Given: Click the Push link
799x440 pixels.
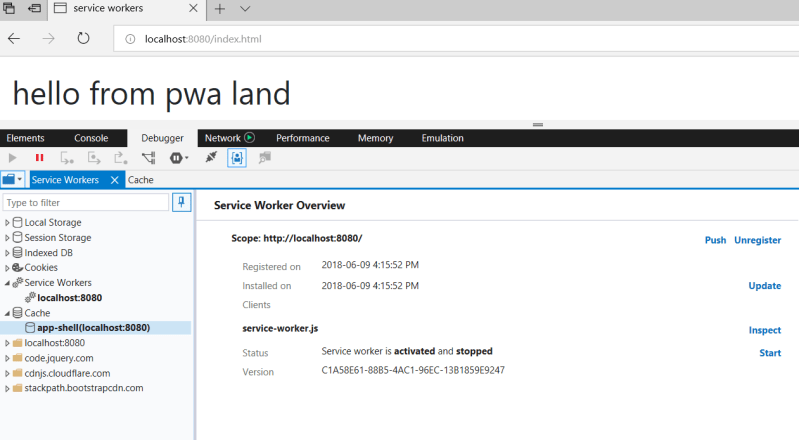Looking at the screenshot, I should [715, 240].
